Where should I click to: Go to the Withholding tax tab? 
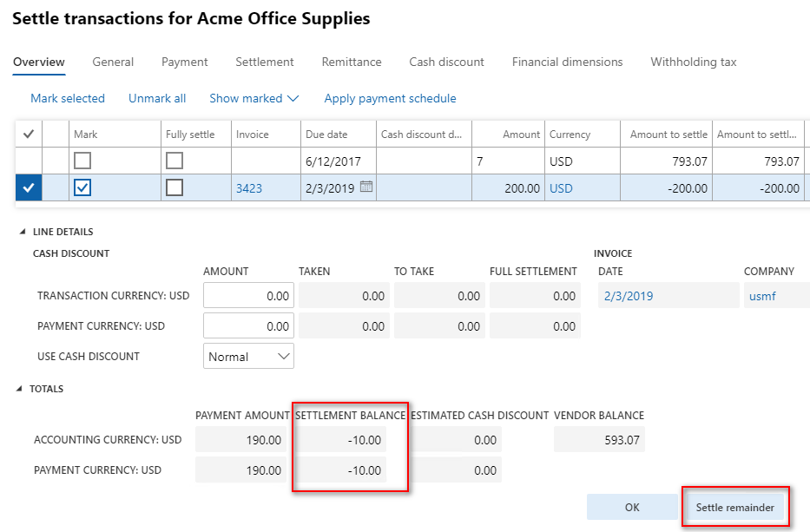coord(693,62)
